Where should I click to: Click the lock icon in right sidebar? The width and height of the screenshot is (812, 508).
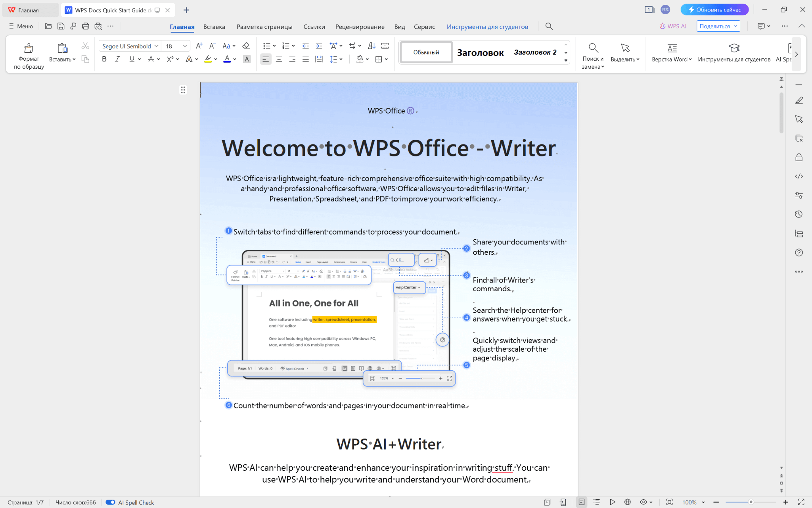(x=799, y=157)
